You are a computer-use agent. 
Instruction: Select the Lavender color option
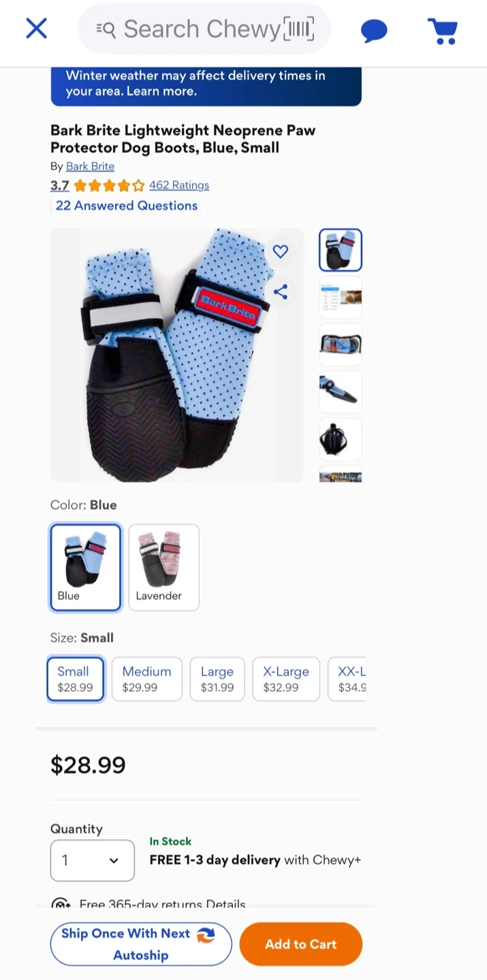(164, 568)
